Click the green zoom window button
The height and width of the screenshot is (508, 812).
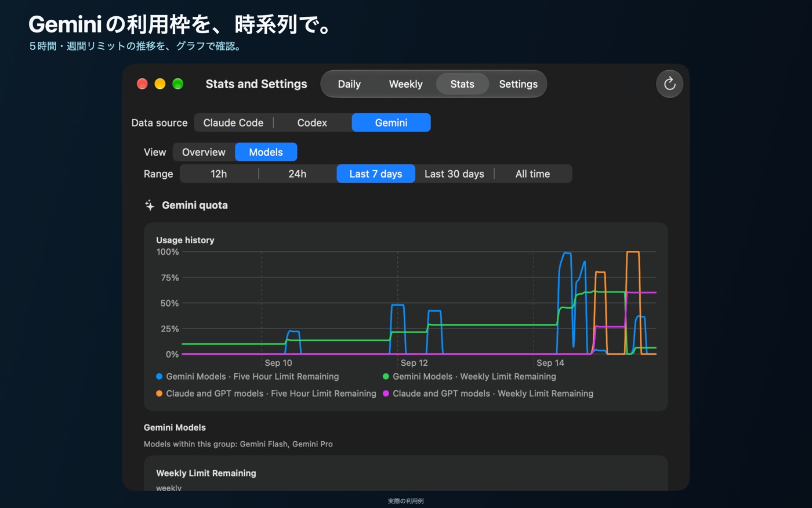coord(178,84)
